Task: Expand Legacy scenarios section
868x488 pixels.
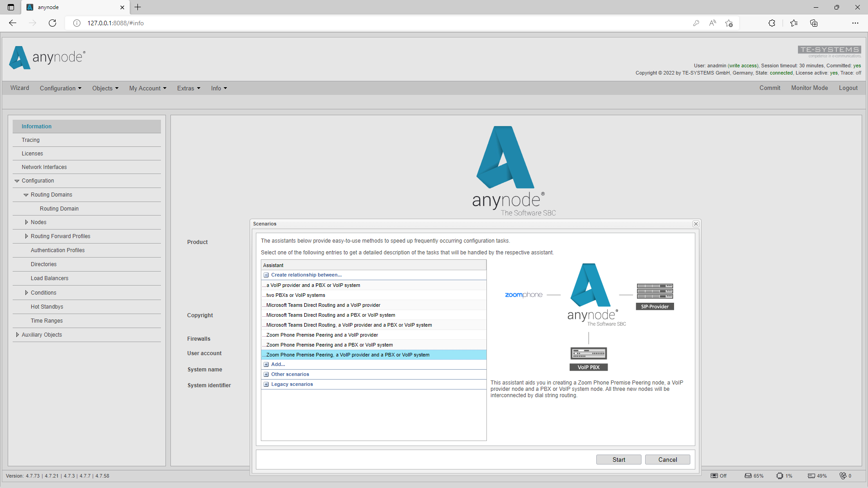Action: [266, 385]
